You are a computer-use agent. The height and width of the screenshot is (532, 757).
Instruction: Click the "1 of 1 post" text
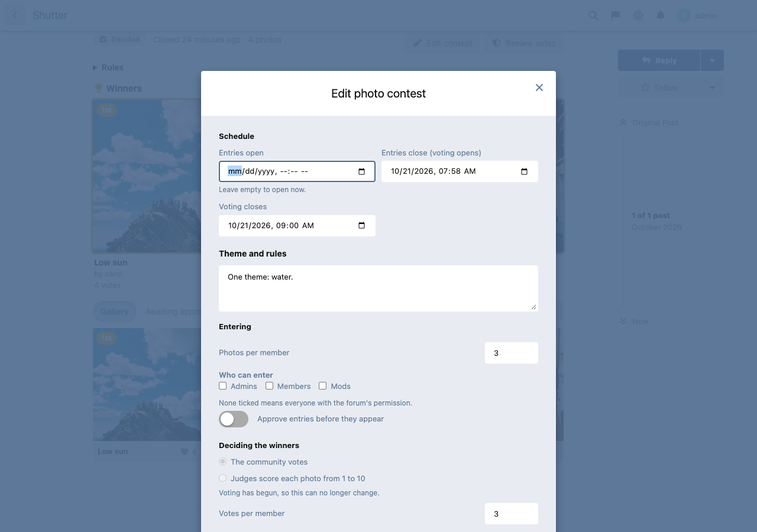click(651, 216)
